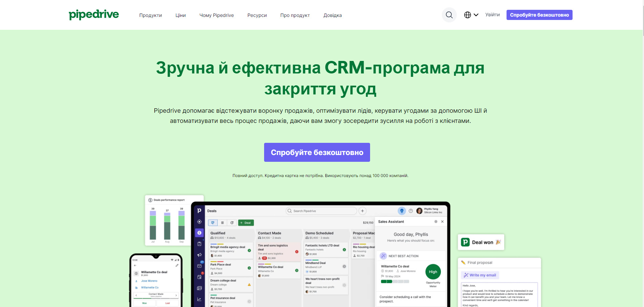The width and height of the screenshot is (644, 307).
Task: Click the Увійти login link
Action: [x=492, y=15]
